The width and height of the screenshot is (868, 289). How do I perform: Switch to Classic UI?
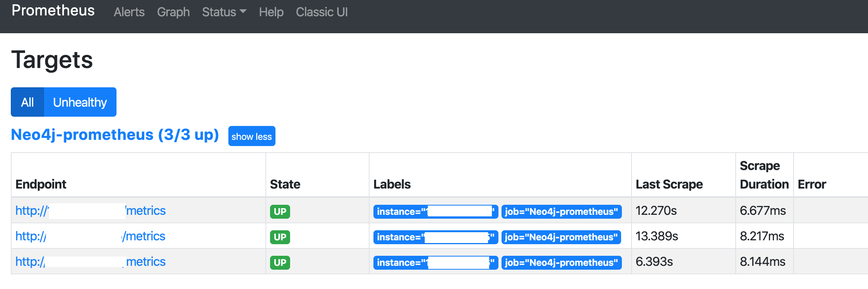[x=322, y=12]
